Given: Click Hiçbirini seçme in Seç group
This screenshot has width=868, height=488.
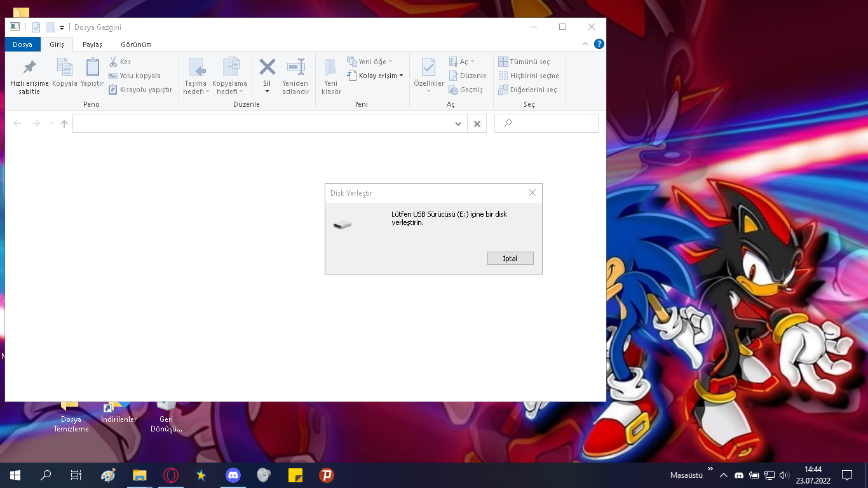Looking at the screenshot, I should point(529,76).
